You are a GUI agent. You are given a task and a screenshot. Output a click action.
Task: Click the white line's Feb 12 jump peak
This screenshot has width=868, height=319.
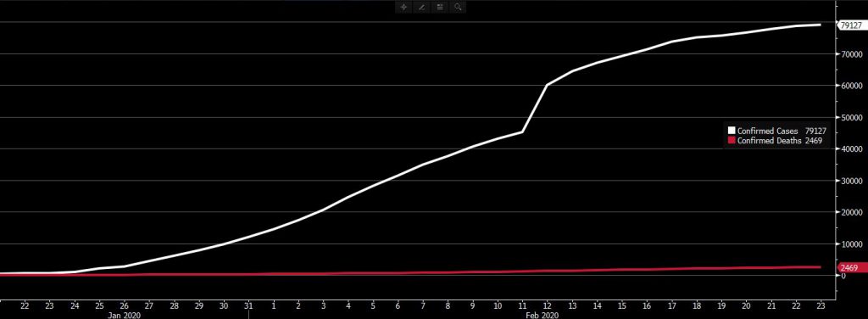pos(548,85)
